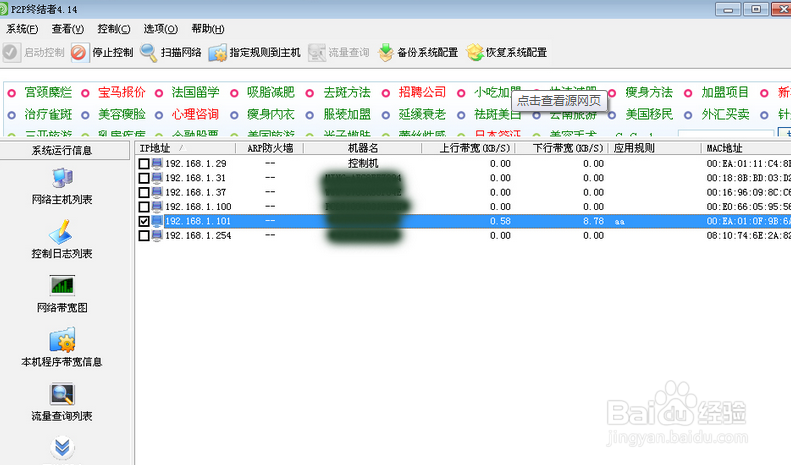Click the 机器名 column header
This screenshot has height=465, width=791.
click(363, 148)
